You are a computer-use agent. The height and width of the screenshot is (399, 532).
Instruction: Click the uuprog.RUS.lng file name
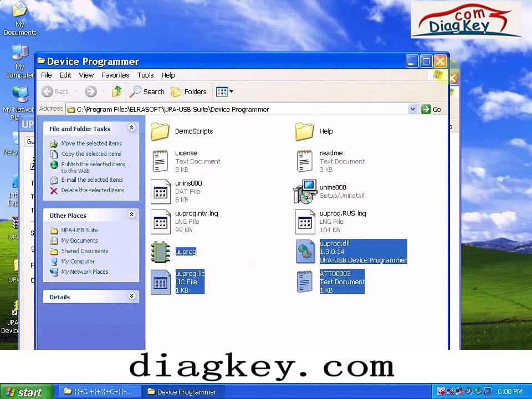(342, 213)
